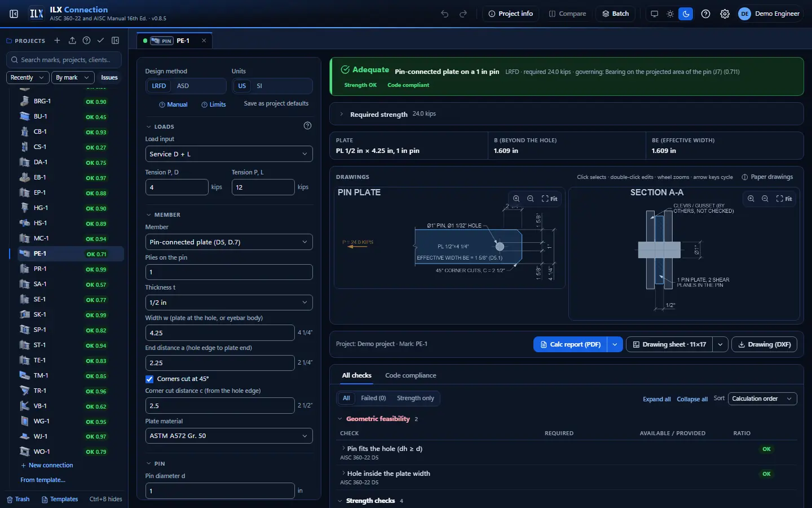
Task: Zoom in on the Section A-A drawing
Action: tap(751, 199)
